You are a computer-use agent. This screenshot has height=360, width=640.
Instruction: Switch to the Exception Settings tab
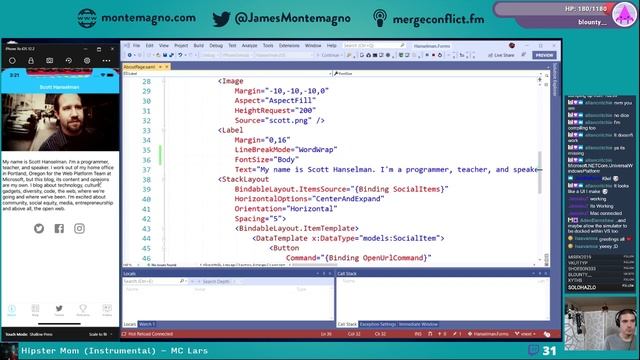378,324
